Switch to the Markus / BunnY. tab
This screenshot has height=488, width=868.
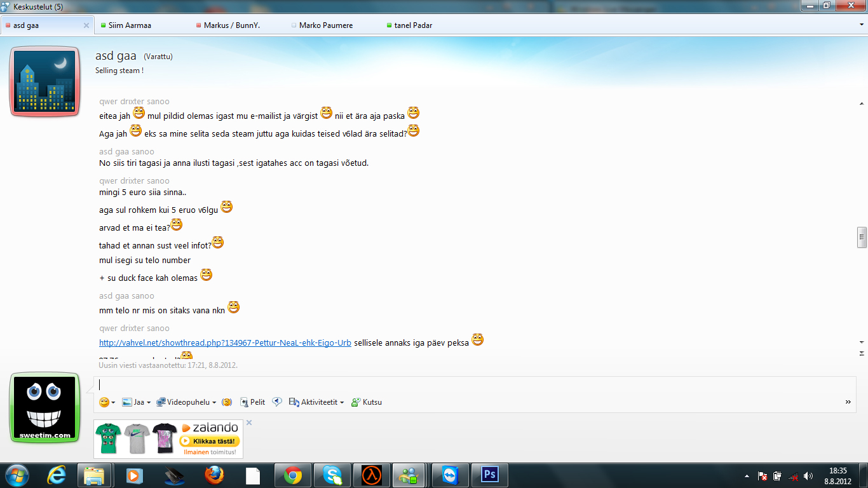(228, 25)
